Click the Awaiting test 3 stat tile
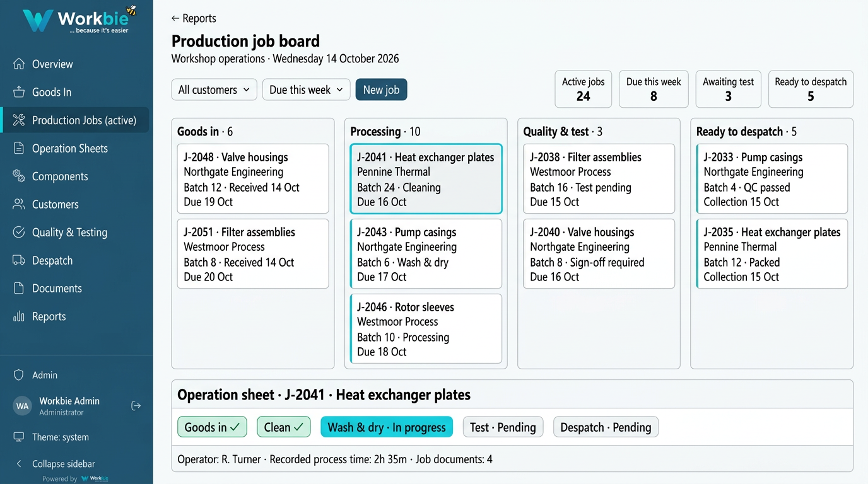The image size is (868, 484). click(729, 89)
